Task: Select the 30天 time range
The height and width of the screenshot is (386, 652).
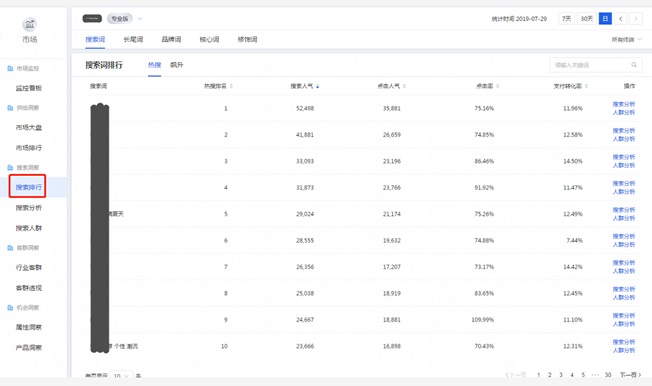Action: (x=587, y=19)
